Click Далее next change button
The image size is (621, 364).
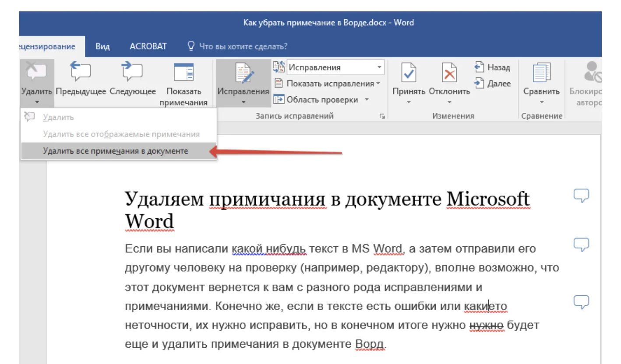[492, 83]
